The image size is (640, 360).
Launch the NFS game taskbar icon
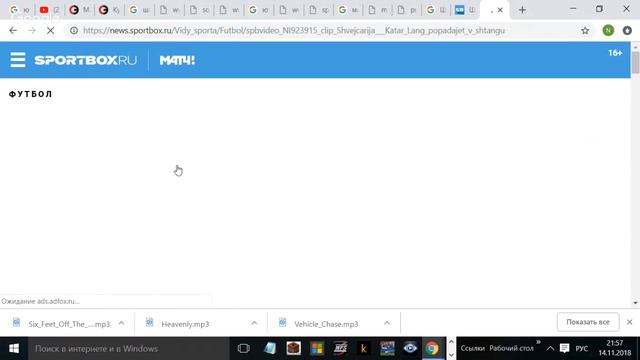[340, 349]
